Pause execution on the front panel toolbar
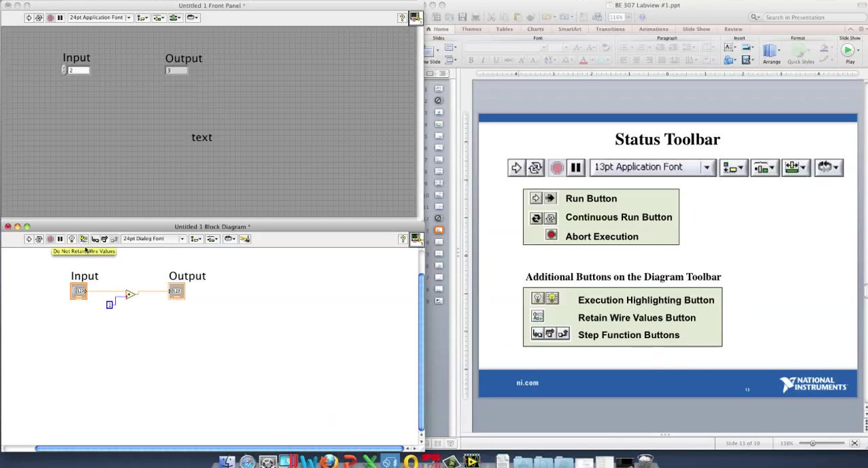868x468 pixels. (60, 17)
